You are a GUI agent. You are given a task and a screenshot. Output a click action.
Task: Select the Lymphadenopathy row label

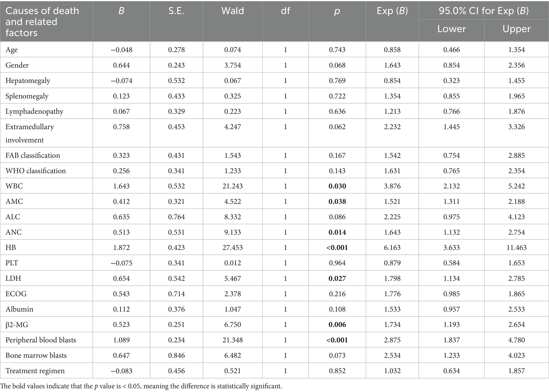click(x=34, y=111)
